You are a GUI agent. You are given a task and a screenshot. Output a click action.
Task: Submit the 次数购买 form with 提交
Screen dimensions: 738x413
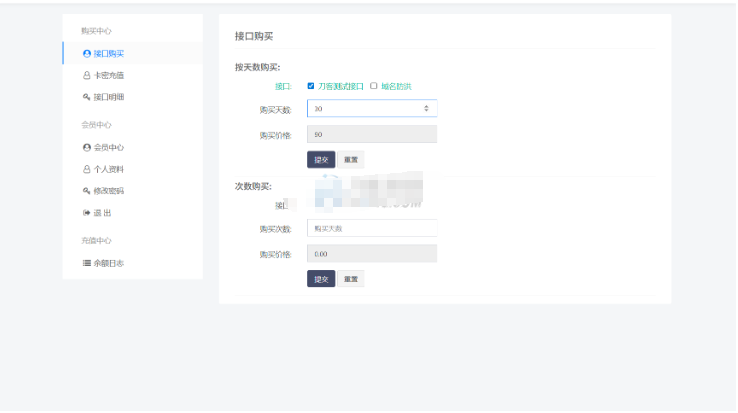321,279
